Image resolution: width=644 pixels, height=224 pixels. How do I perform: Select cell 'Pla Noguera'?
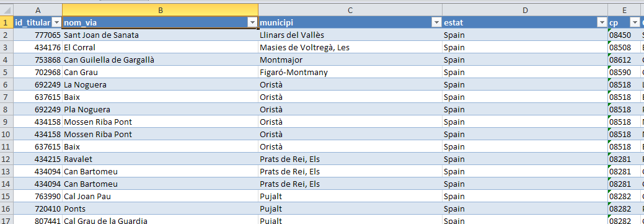click(x=160, y=109)
